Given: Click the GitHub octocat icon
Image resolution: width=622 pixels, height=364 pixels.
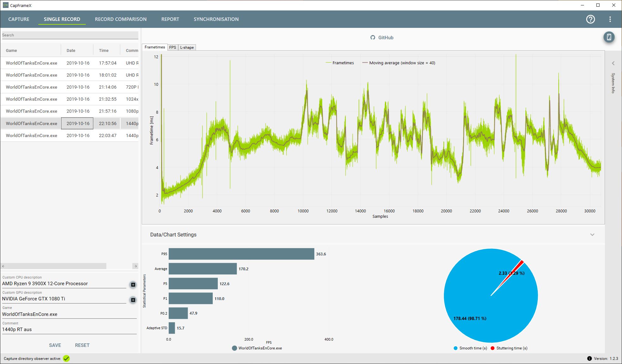Looking at the screenshot, I should 373,37.
